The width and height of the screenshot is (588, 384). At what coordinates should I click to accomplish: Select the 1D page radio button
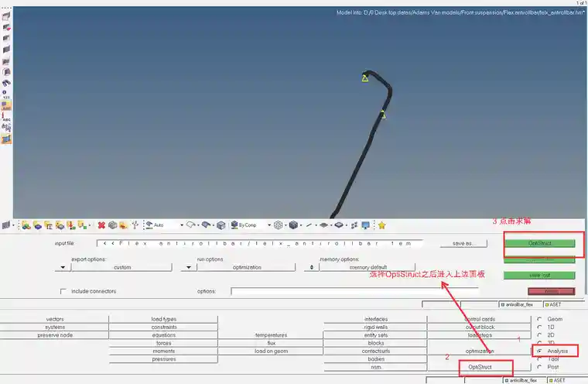click(539, 327)
